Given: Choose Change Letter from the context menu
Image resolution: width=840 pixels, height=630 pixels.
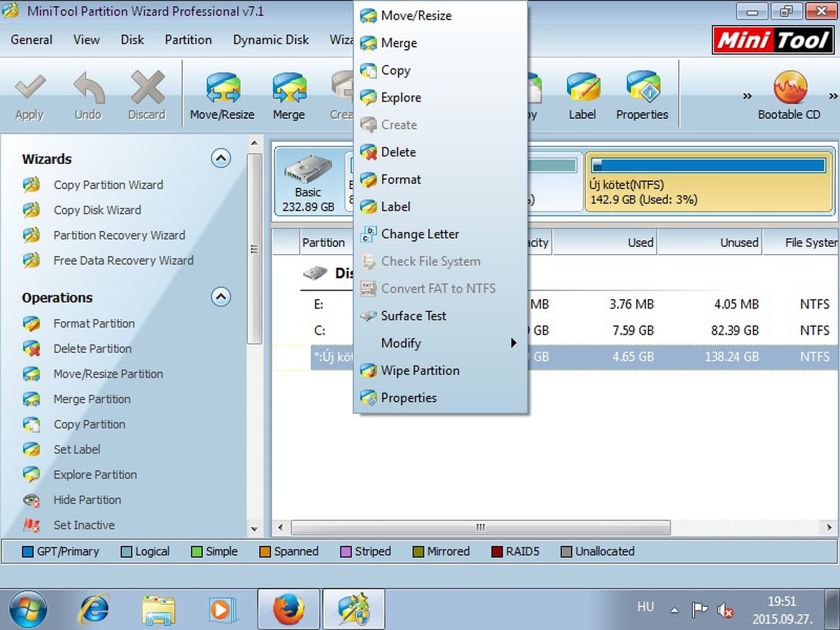Looking at the screenshot, I should pyautogui.click(x=441, y=234).
